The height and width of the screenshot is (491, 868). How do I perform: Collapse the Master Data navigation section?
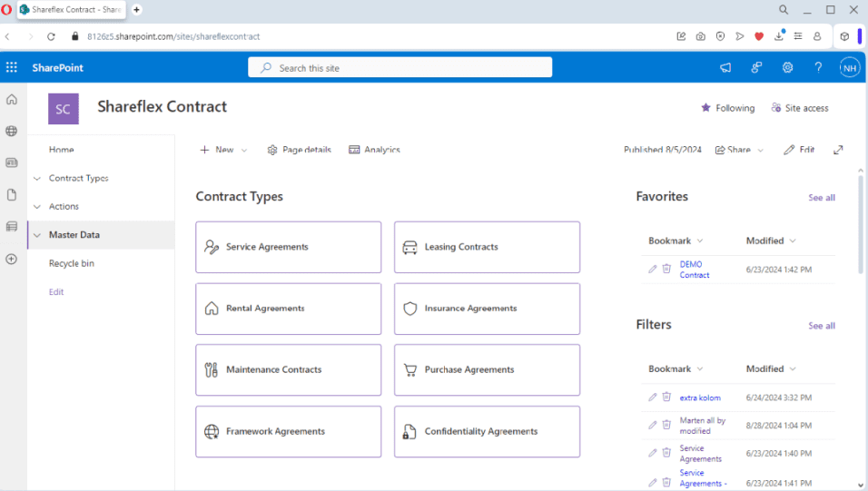coord(37,235)
